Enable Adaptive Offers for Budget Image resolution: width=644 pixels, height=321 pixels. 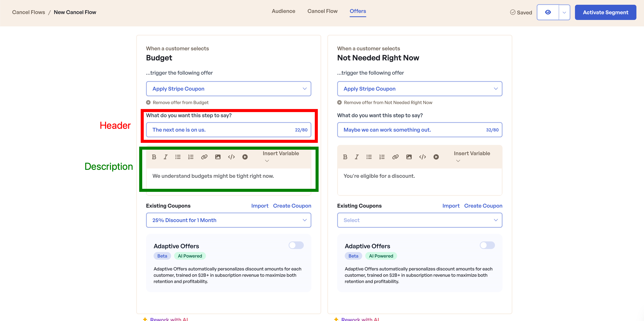pyautogui.click(x=296, y=245)
